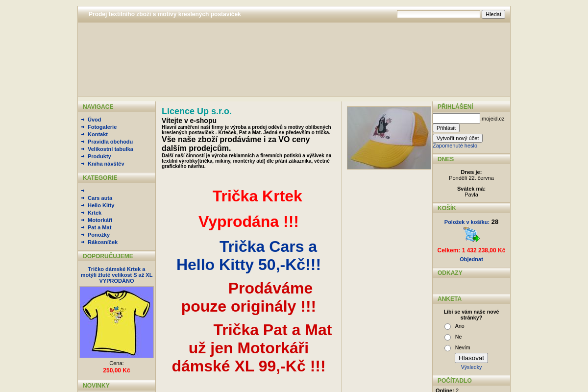Screen dimensions: 588x392
Task: Click dámské XL 99,-Kč !!! text
Action: click(248, 366)
